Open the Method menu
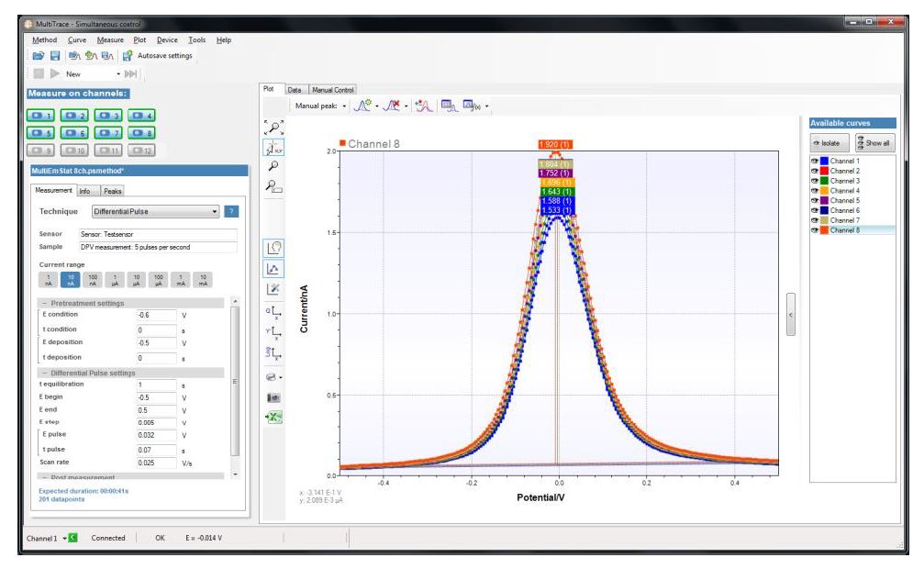Image resolution: width=924 pixels, height=569 pixels. pyautogui.click(x=44, y=40)
